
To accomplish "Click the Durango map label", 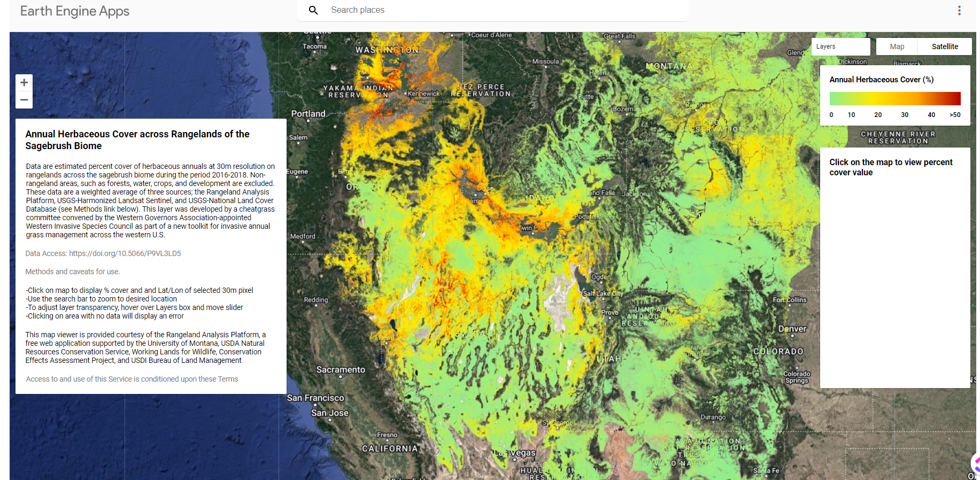I will coord(713,417).
